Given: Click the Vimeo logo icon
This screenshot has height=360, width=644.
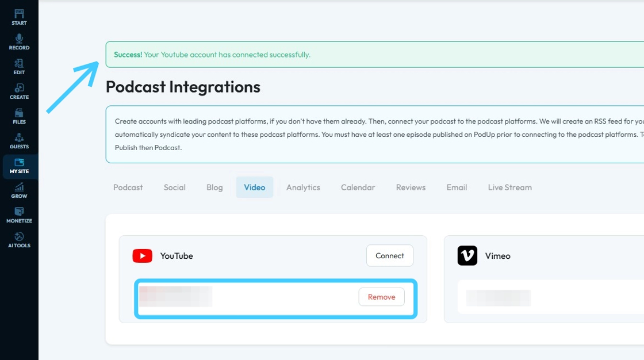Looking at the screenshot, I should (x=467, y=256).
